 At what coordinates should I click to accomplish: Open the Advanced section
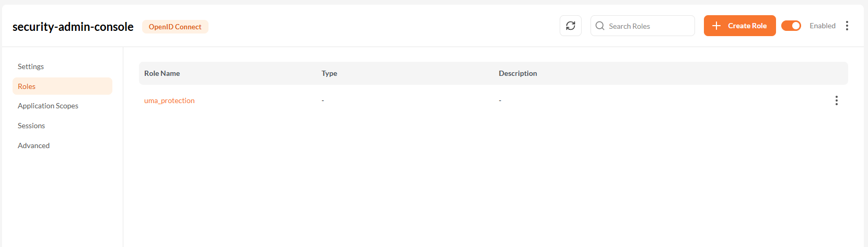point(33,145)
